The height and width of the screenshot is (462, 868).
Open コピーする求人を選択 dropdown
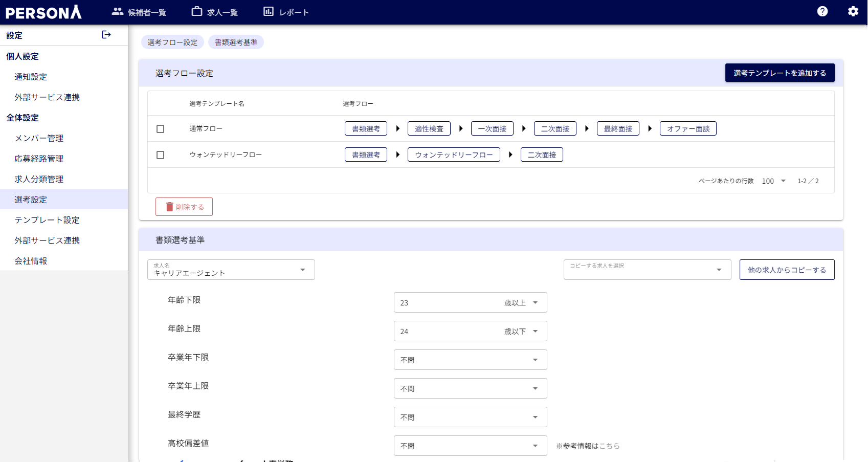[x=648, y=270]
